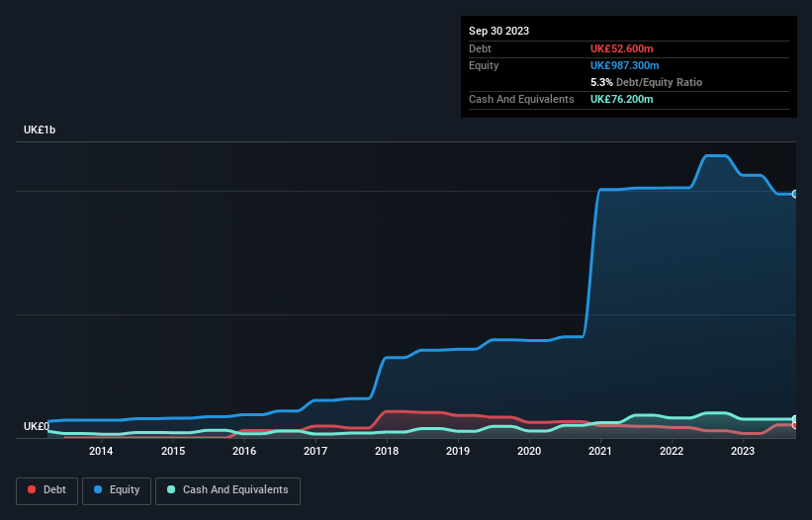Click the UK£0 y-axis label

tap(37, 426)
